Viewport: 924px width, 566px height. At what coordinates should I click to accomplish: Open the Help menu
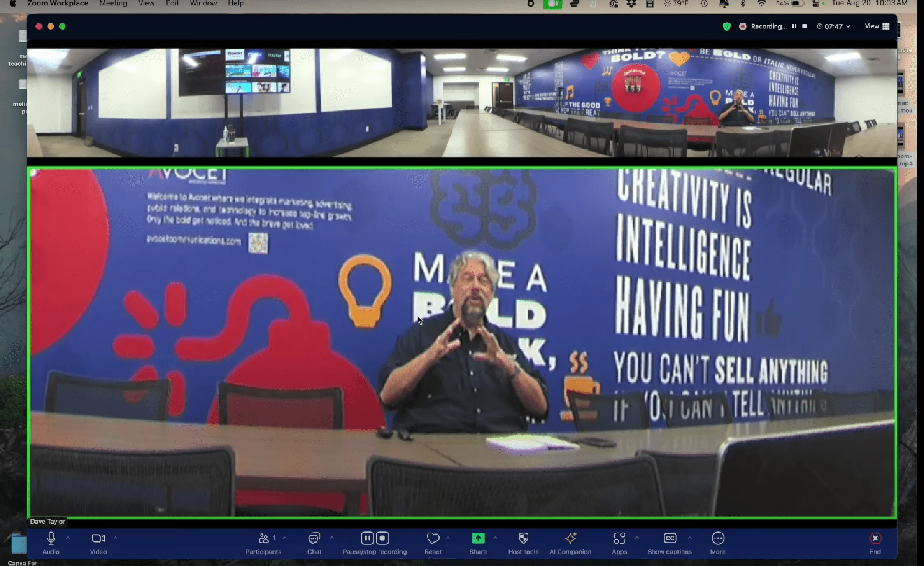click(236, 3)
